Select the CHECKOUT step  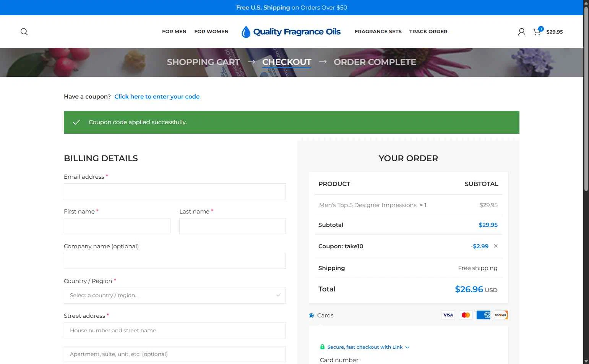point(287,62)
